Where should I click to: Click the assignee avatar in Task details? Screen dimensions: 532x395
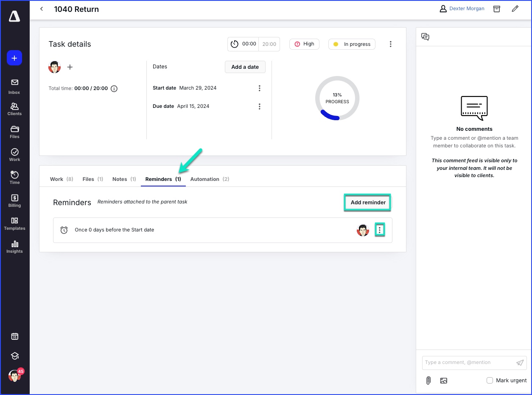[x=54, y=67]
